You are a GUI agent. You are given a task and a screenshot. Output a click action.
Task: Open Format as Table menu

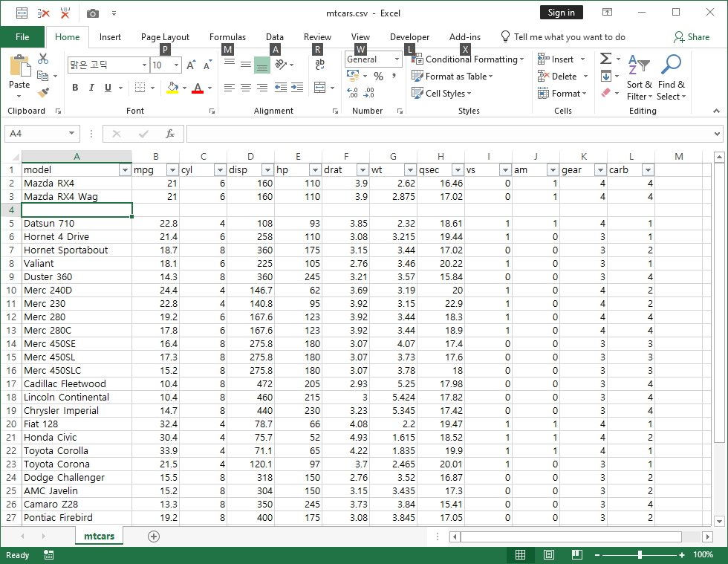click(452, 77)
